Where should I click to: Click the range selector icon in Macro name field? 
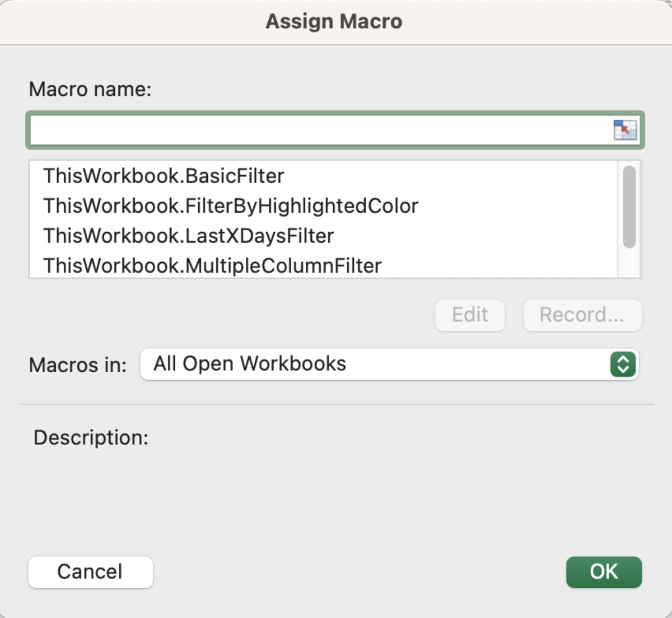click(625, 130)
